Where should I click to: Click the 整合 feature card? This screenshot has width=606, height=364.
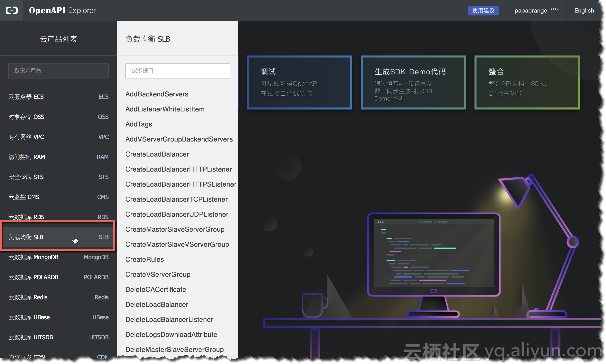527,82
